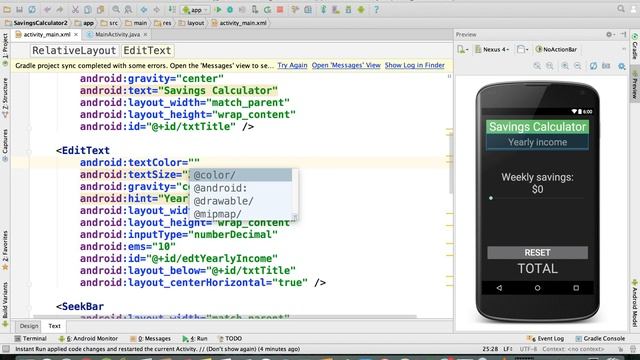Click the Preview refresh icon
This screenshot has height=360, width=640.
pyautogui.click(x=593, y=66)
